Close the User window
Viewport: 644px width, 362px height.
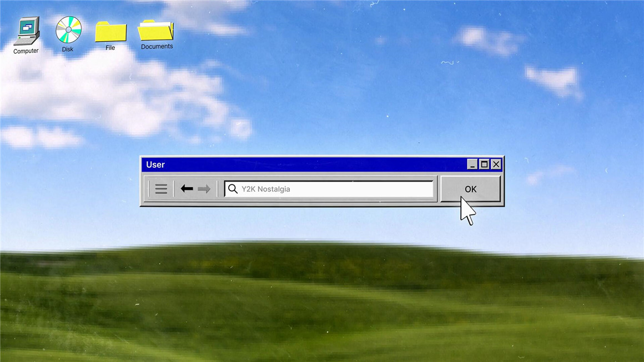[496, 164]
